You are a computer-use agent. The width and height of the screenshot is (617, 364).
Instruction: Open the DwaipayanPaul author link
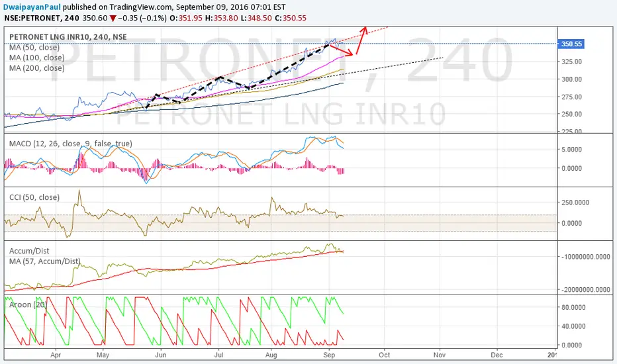click(32, 7)
